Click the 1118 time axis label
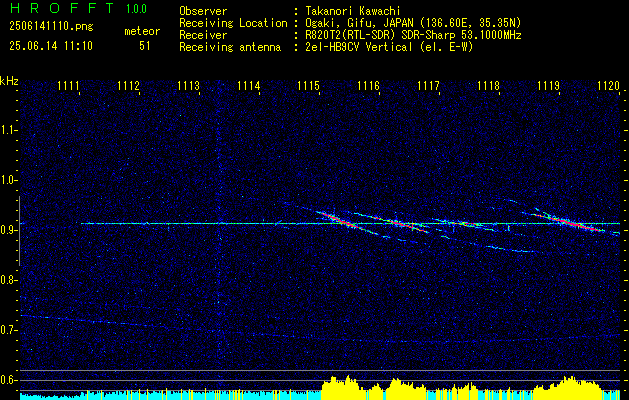 coord(489,85)
